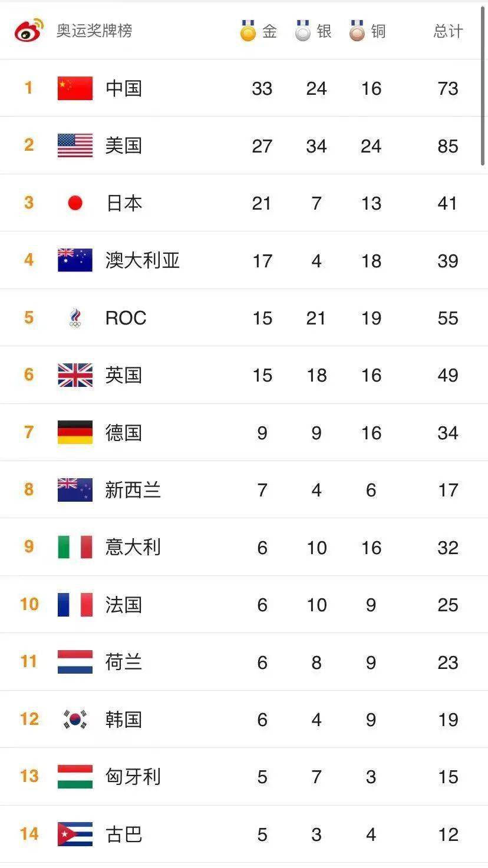Click China's total medal count 73
Viewport: 488px width, 868px height.
[448, 88]
